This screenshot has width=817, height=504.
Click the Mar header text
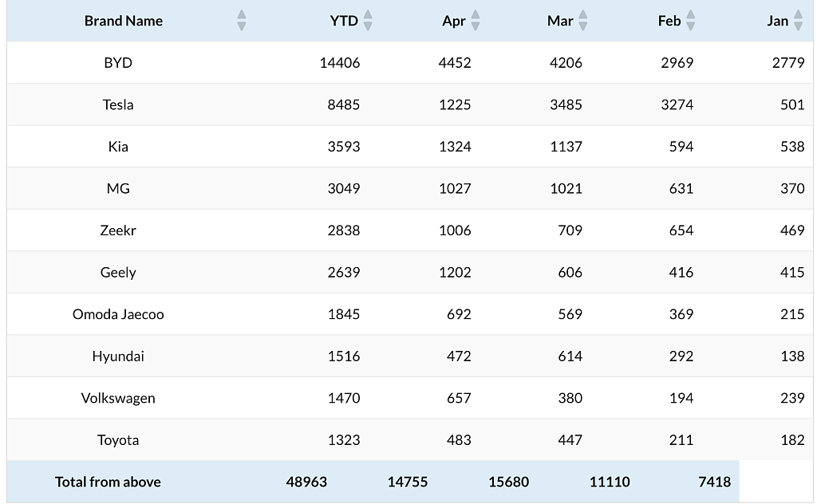(560, 21)
